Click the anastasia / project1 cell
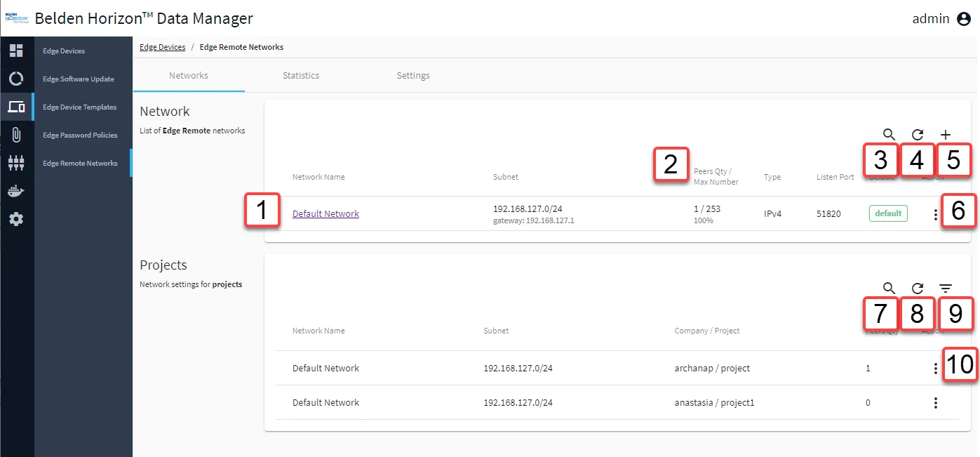Viewport: 980px width, 457px height. [714, 402]
